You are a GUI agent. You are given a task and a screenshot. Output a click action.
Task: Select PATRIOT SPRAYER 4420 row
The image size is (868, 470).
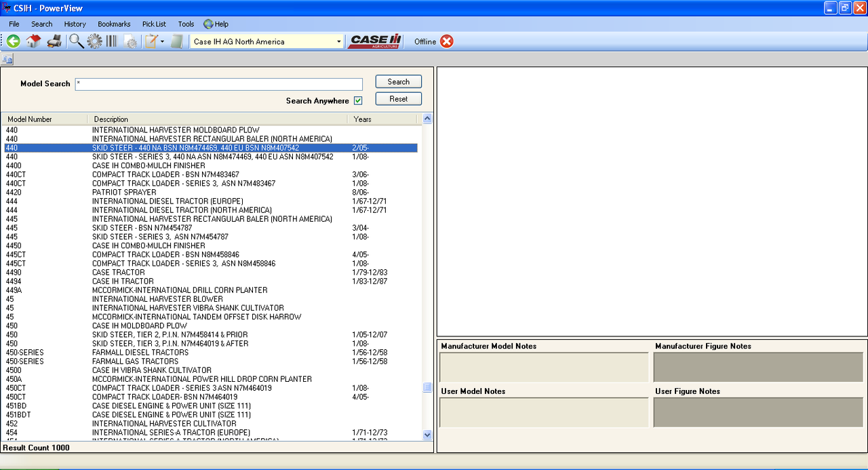click(210, 193)
